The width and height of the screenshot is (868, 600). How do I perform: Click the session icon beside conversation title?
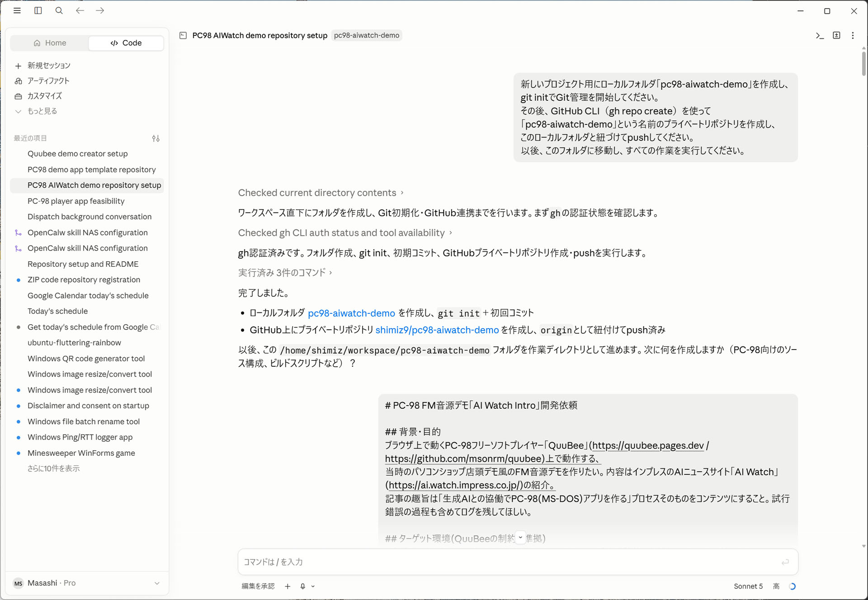coord(183,35)
